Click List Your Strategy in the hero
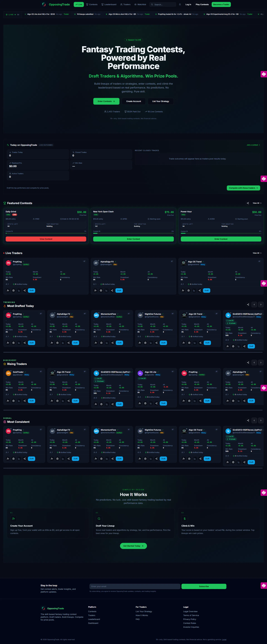267x644 pixels. click(160, 101)
